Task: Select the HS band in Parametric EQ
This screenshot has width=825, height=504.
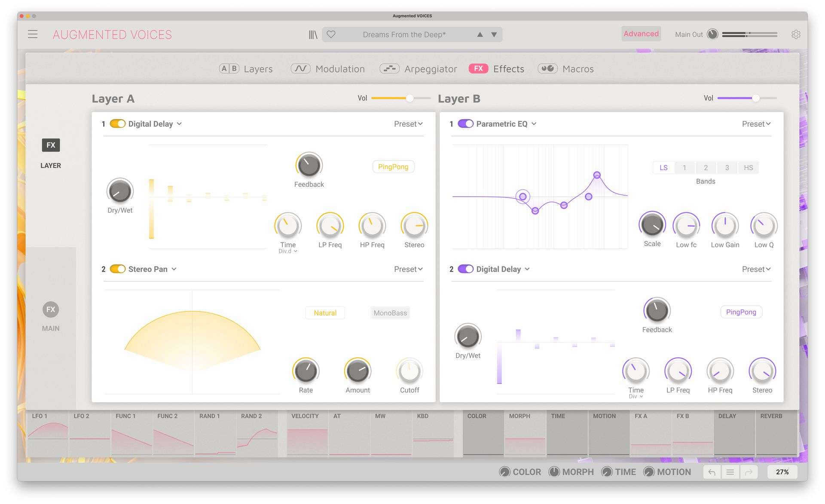Action: pos(749,167)
